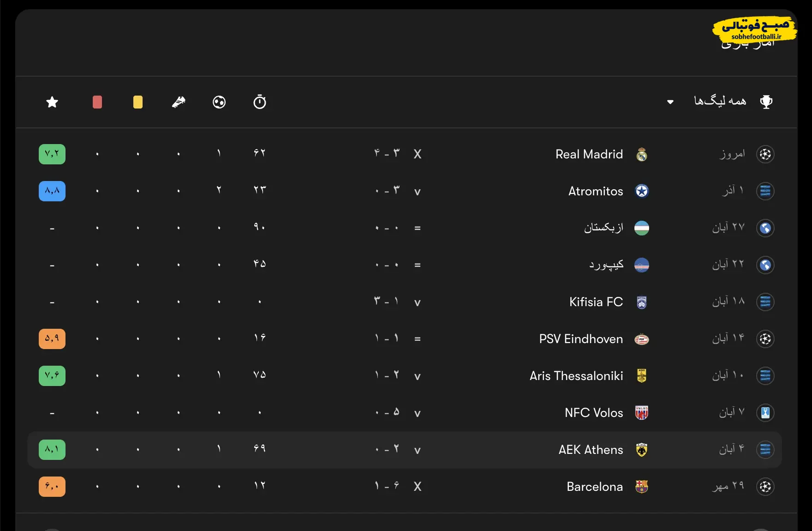This screenshot has height=531, width=812.
Task: Click the 5.9 orange rating badge
Action: click(52, 339)
